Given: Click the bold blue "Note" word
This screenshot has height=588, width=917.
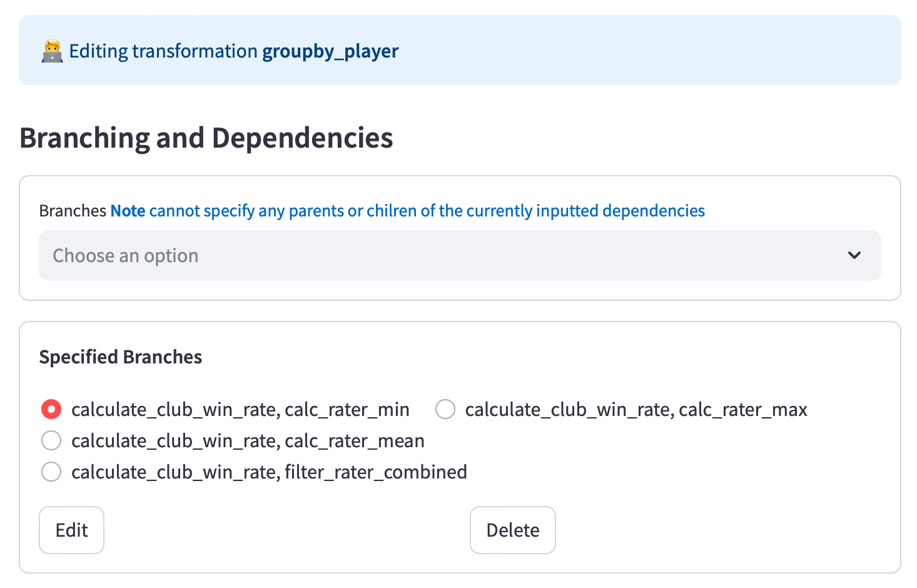Looking at the screenshot, I should point(128,211).
